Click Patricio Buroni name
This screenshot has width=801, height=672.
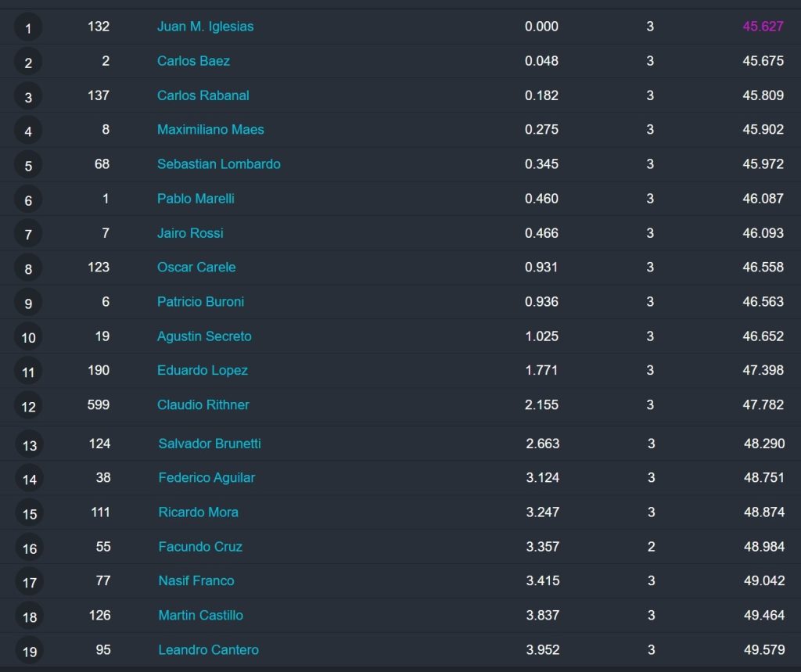(200, 302)
